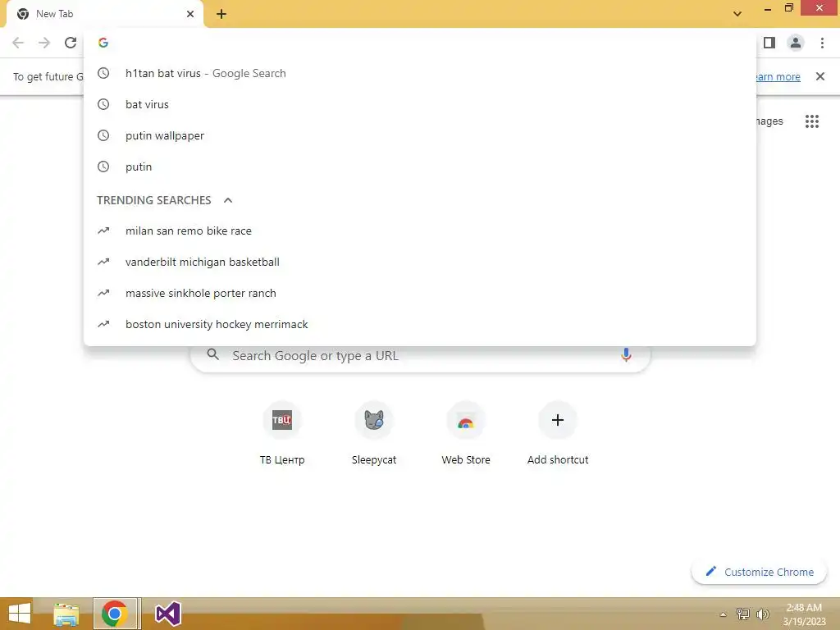Open Chrome's three-dot menu

[822, 43]
